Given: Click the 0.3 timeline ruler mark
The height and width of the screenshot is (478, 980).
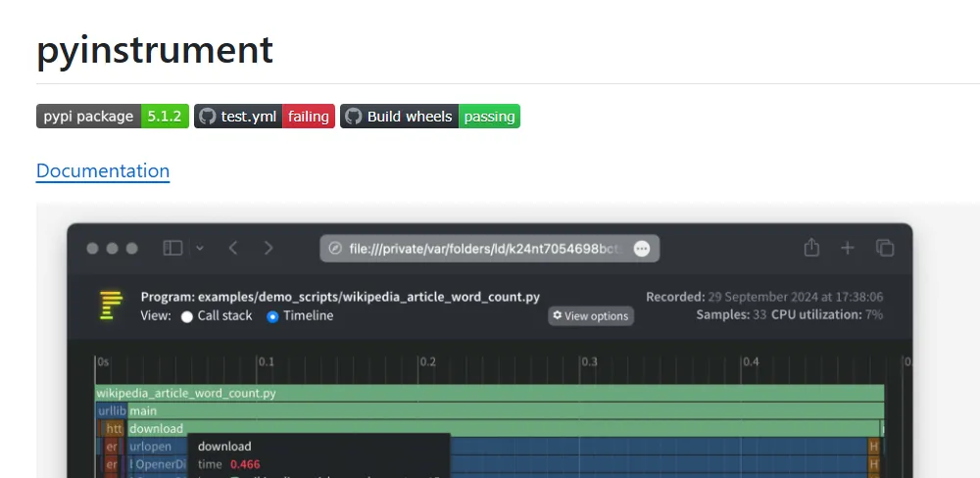Looking at the screenshot, I should 589,361.
